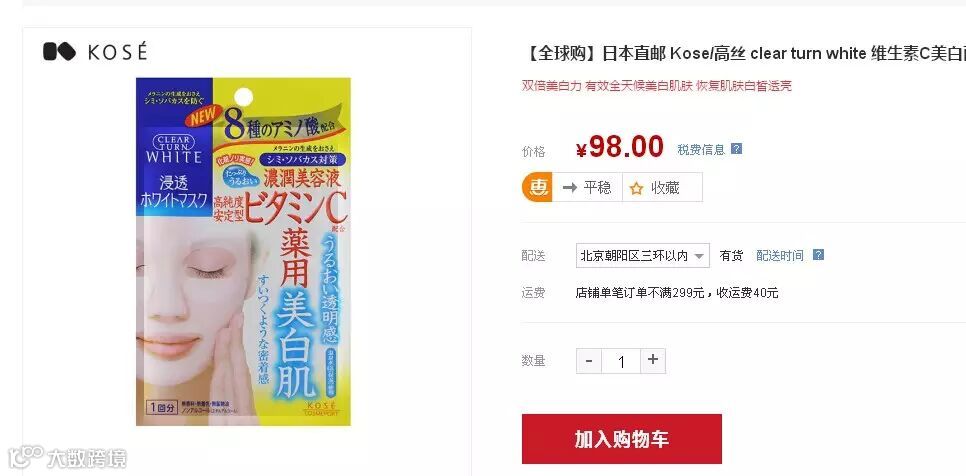Click the 加入购物车 add-to-cart button

click(x=622, y=439)
